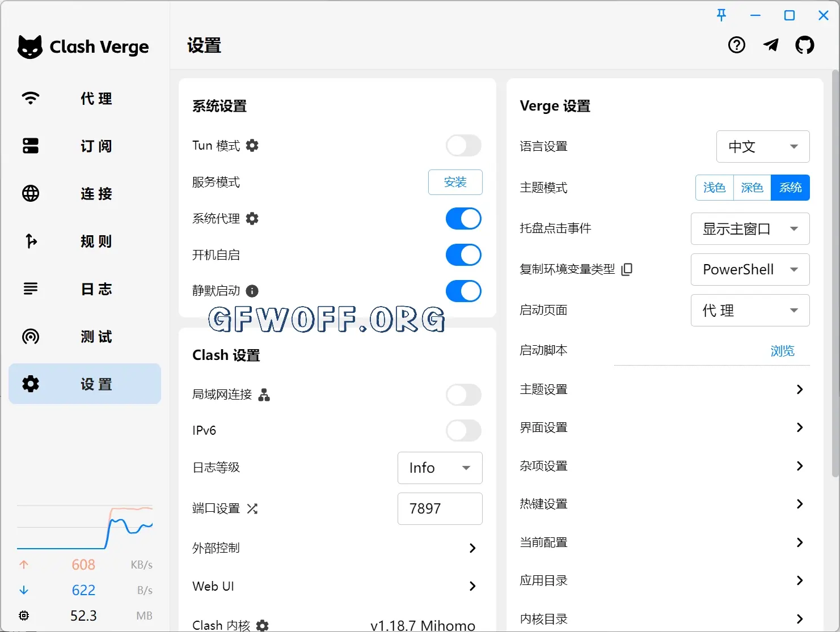Copy environment variable with the copy icon

(x=627, y=269)
